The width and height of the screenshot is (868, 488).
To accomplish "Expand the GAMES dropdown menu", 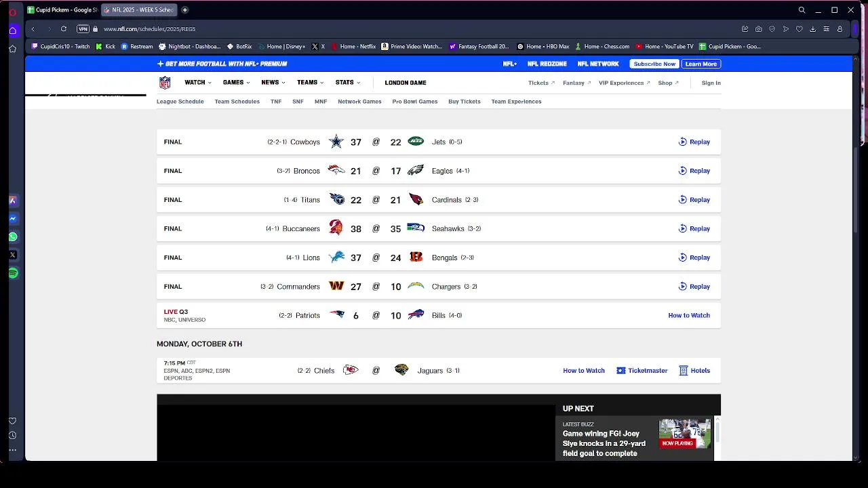I will tap(236, 83).
